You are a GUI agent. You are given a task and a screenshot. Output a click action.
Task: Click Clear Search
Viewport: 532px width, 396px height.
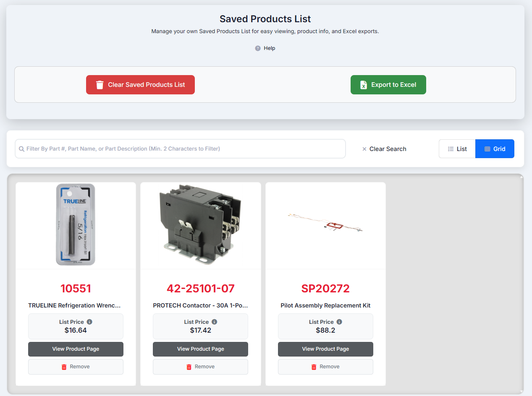tap(384, 149)
